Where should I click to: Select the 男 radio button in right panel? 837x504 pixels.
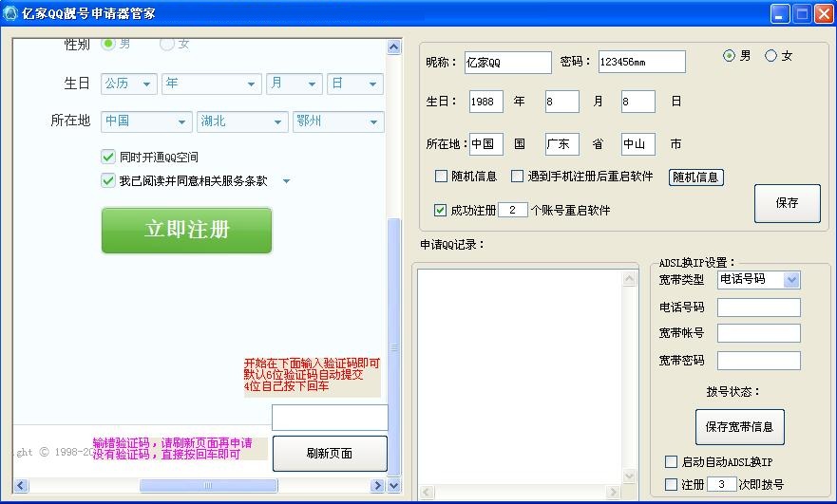pyautogui.click(x=729, y=56)
